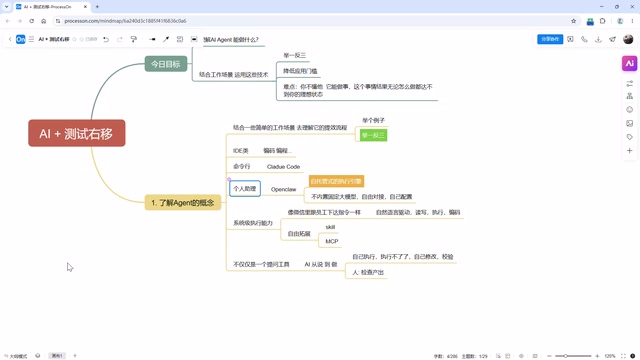640x360 pixels.
Task: Select the green 今日目标 node
Action: point(166,64)
